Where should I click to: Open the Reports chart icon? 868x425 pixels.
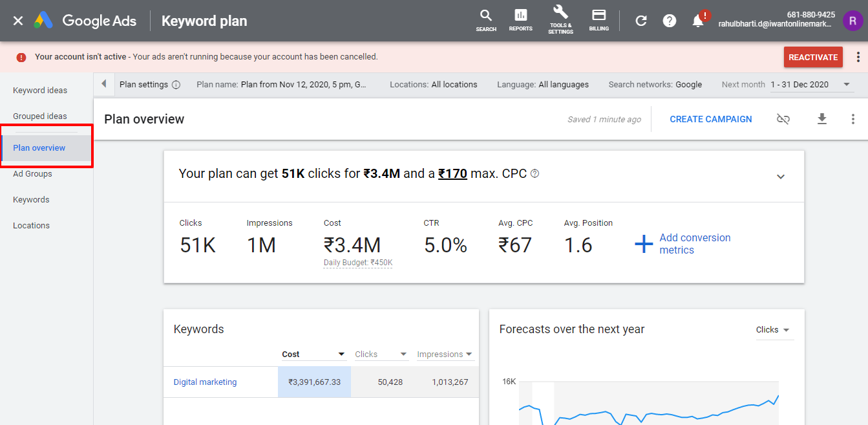click(520, 20)
